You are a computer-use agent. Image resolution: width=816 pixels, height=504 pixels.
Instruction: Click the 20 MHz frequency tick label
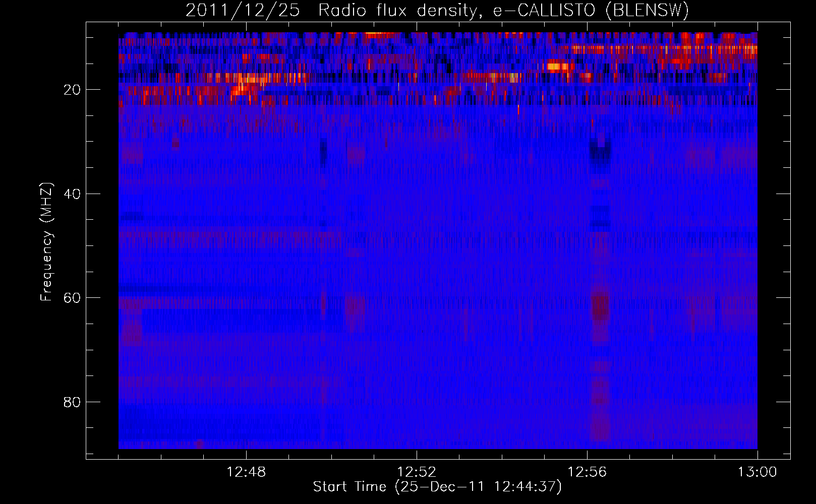(x=73, y=90)
